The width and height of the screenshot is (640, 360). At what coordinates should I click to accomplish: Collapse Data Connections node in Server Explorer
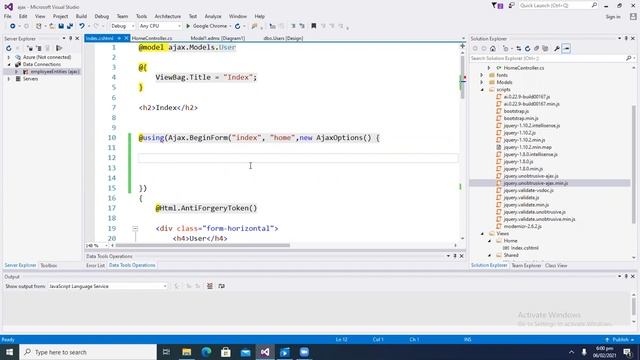pyautogui.click(x=9, y=64)
